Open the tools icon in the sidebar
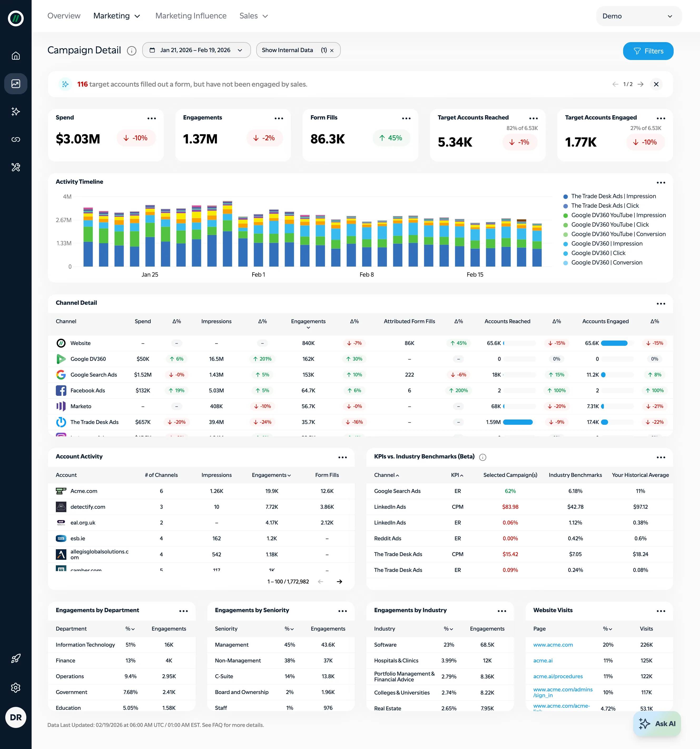Viewport: 700px width, 749px height. tap(16, 167)
